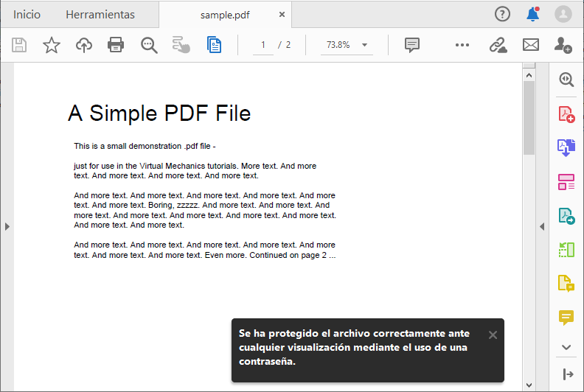Share a link to the file
584x392 pixels.
click(x=498, y=45)
